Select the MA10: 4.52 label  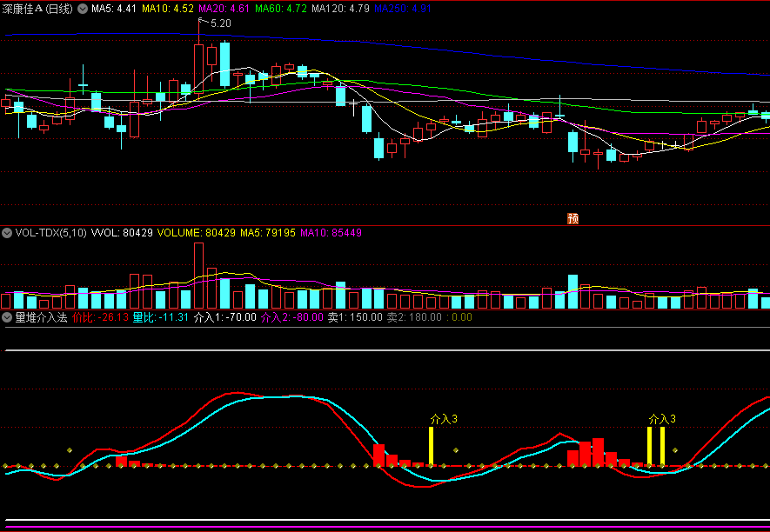click(x=167, y=9)
